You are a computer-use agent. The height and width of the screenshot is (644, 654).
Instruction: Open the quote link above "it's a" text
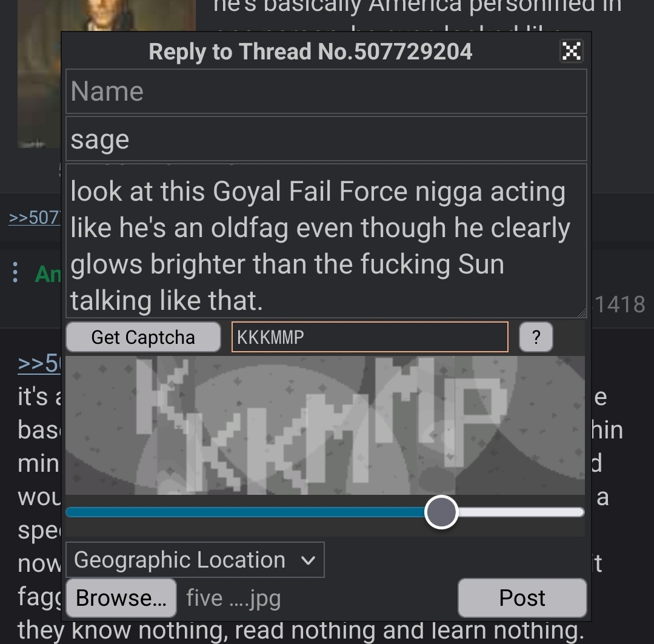click(39, 363)
